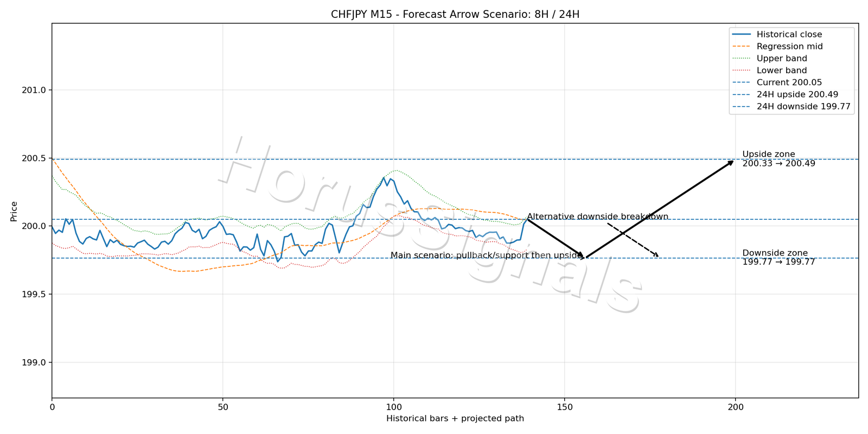Click the x-axis tick label 150
This screenshot has height=434, width=868.
click(x=564, y=406)
